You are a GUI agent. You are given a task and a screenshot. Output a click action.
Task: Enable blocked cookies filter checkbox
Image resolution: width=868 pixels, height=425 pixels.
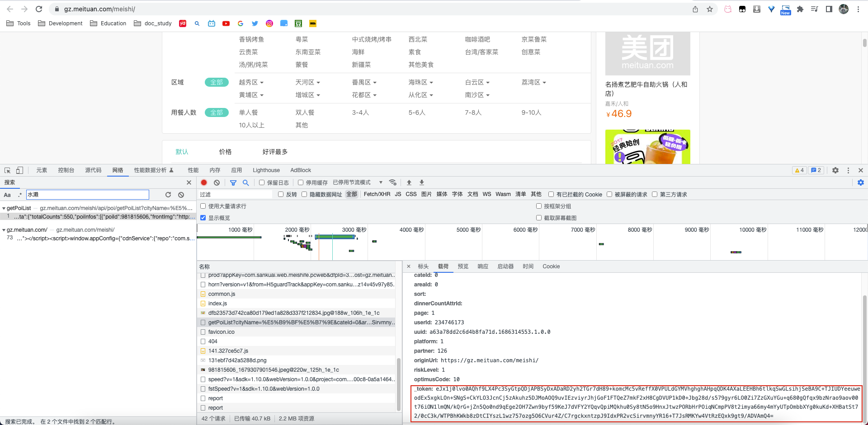pos(551,194)
